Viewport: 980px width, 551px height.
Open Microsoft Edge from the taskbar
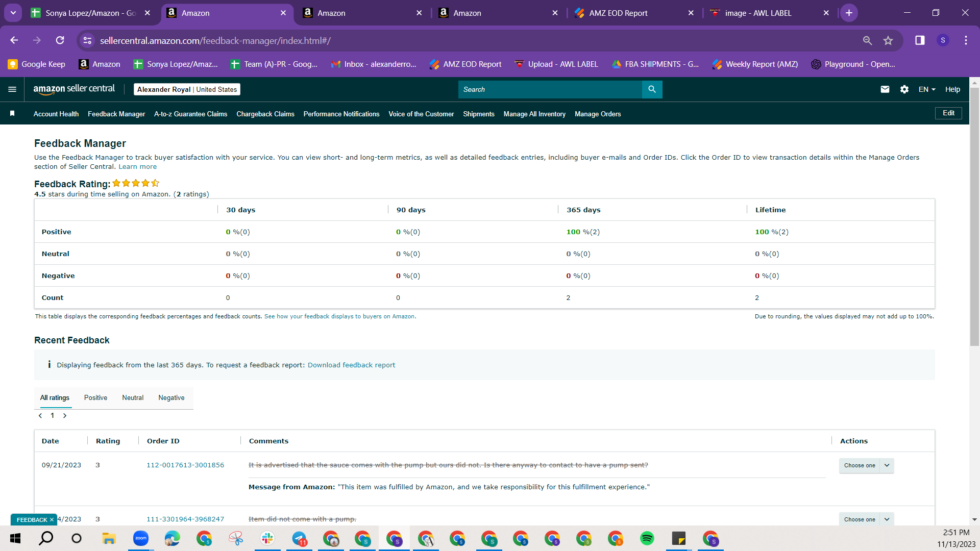pyautogui.click(x=173, y=538)
